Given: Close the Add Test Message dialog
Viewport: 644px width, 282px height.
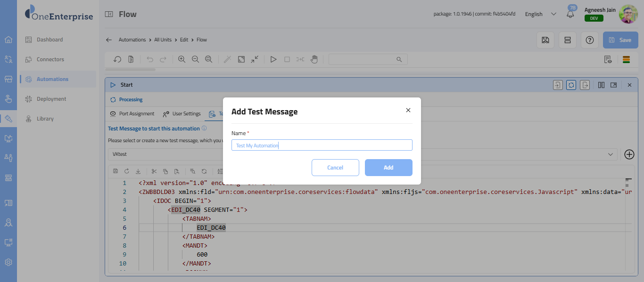Looking at the screenshot, I should pyautogui.click(x=408, y=110).
